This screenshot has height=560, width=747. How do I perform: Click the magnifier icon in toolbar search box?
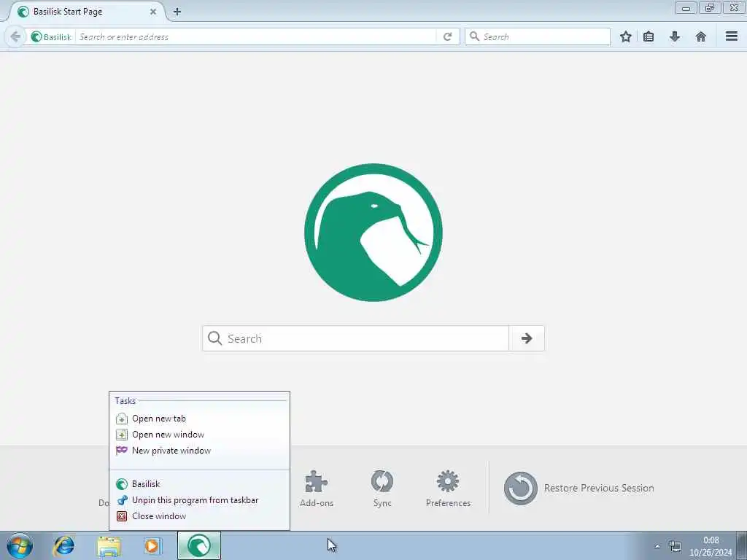point(474,36)
